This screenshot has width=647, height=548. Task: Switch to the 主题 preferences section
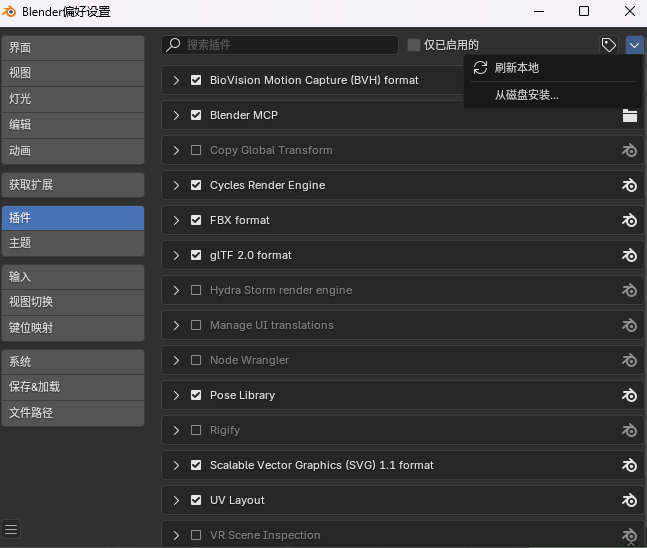point(72,243)
